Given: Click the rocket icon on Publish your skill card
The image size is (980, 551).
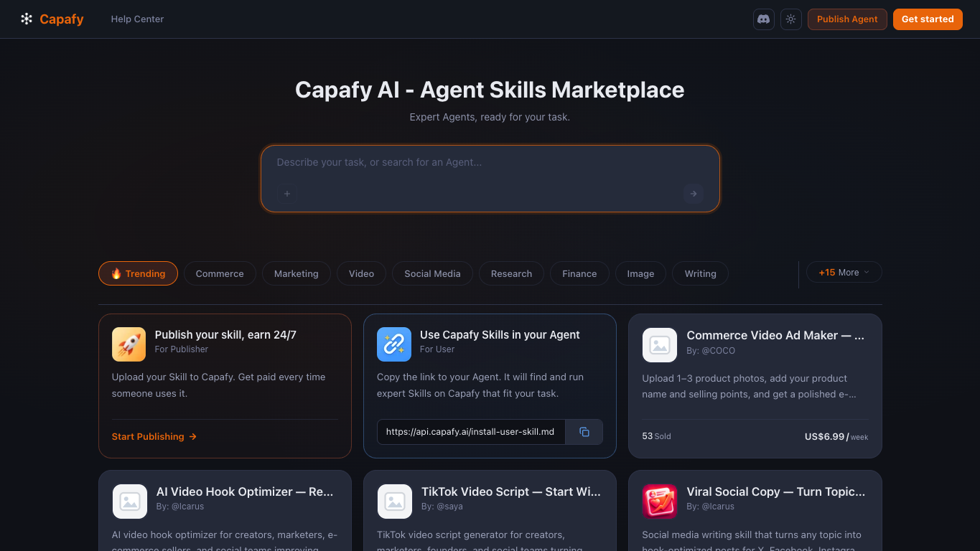Looking at the screenshot, I should 129,344.
